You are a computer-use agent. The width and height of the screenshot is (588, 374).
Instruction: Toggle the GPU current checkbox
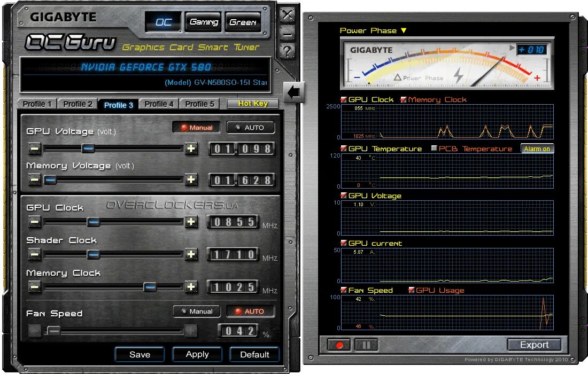pyautogui.click(x=343, y=243)
